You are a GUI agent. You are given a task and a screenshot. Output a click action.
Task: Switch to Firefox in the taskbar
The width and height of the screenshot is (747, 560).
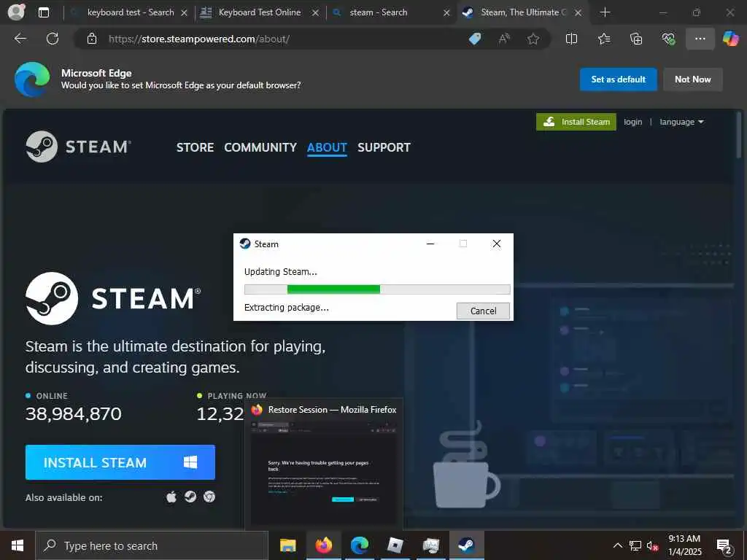coord(323,545)
